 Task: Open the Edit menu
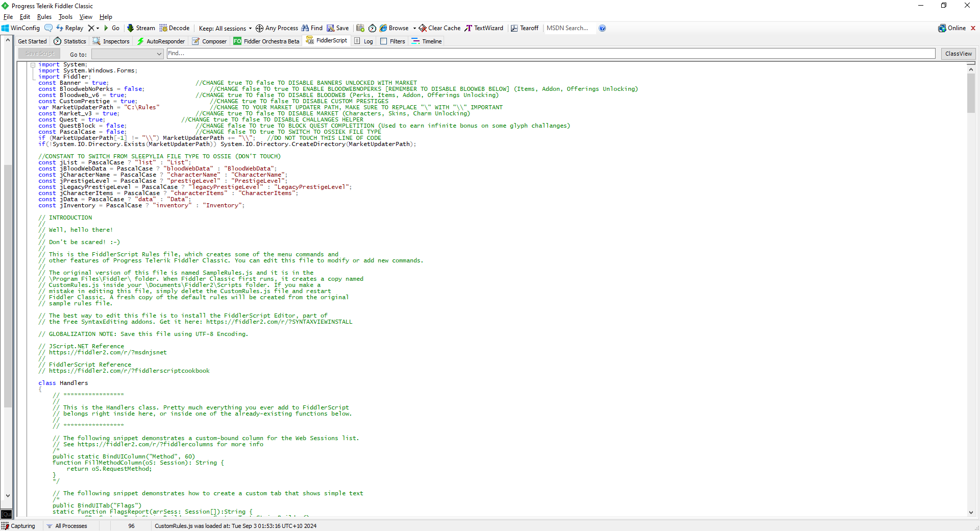(25, 17)
